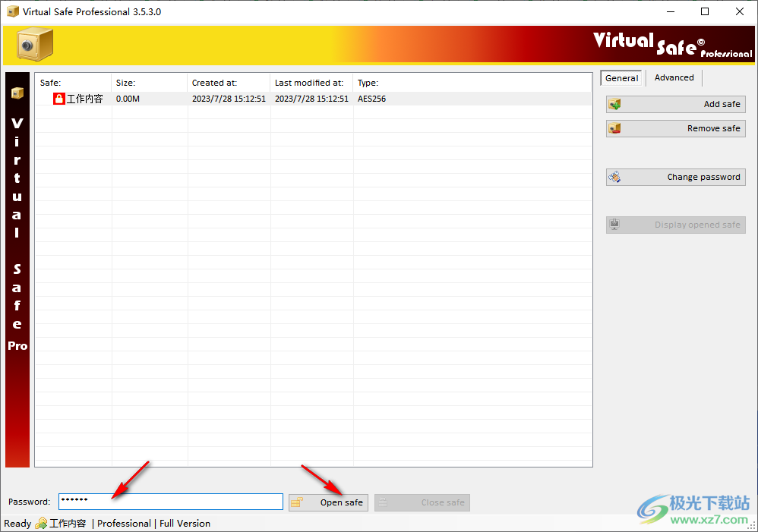Click the 工作内容 label in the status bar
This screenshot has height=532, width=758.
(x=68, y=524)
